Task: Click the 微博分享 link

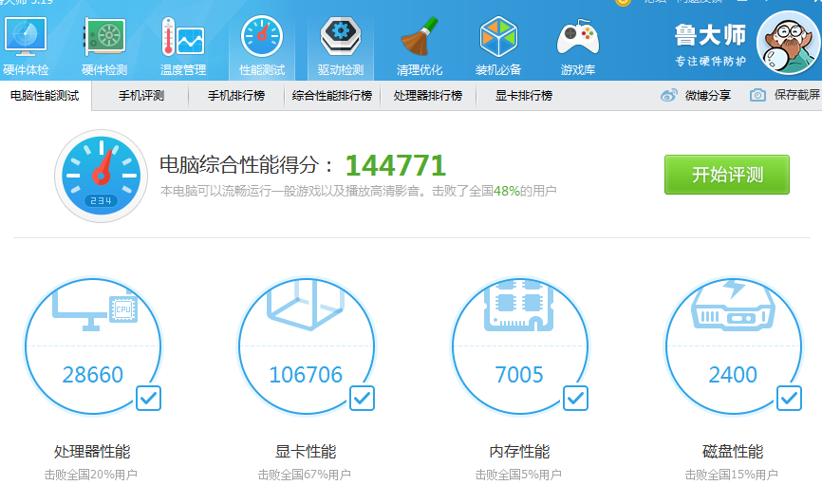Action: (708, 96)
